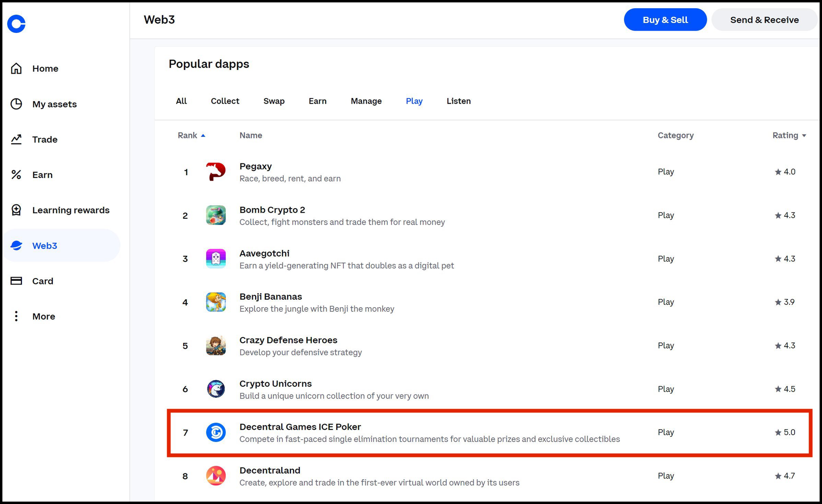Switch to the Listen filter

tap(458, 101)
